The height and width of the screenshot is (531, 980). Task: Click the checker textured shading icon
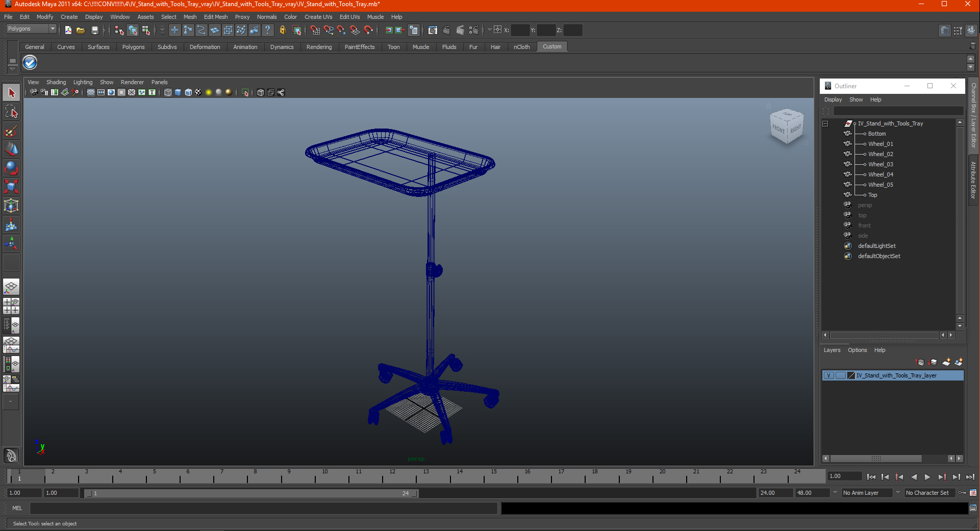click(x=198, y=92)
